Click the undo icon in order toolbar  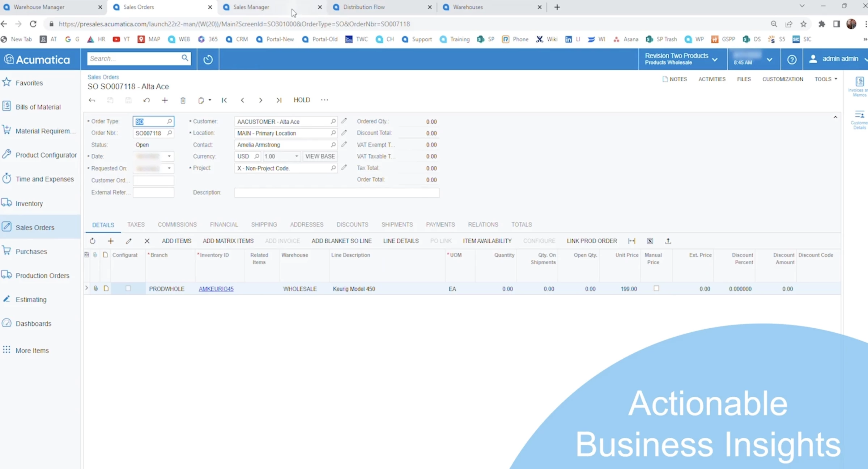(x=146, y=100)
